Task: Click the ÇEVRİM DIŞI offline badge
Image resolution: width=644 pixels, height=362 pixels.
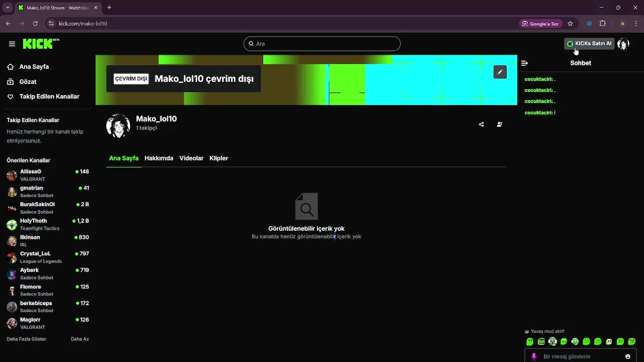Action: (x=131, y=79)
